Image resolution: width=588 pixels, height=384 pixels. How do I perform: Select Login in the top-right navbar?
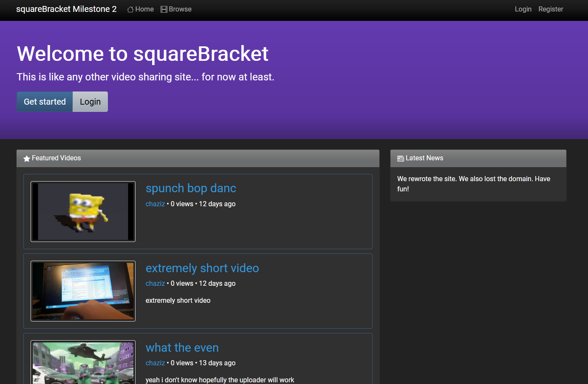tap(523, 9)
